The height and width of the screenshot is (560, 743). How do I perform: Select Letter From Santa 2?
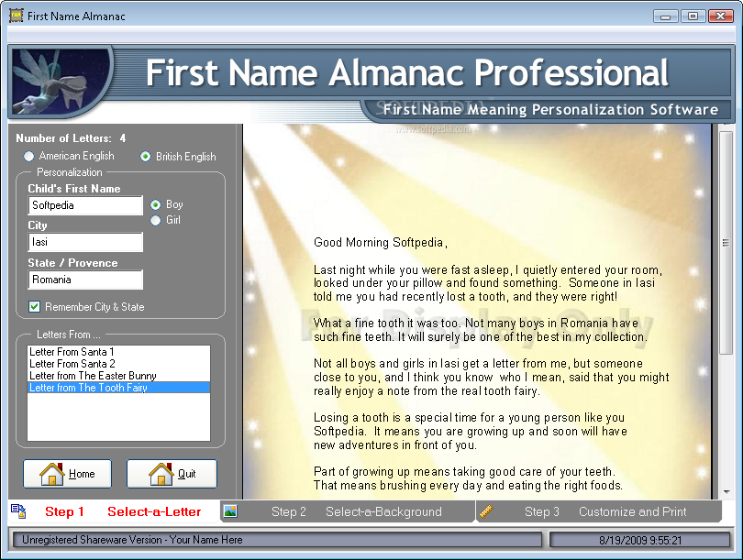click(x=118, y=364)
